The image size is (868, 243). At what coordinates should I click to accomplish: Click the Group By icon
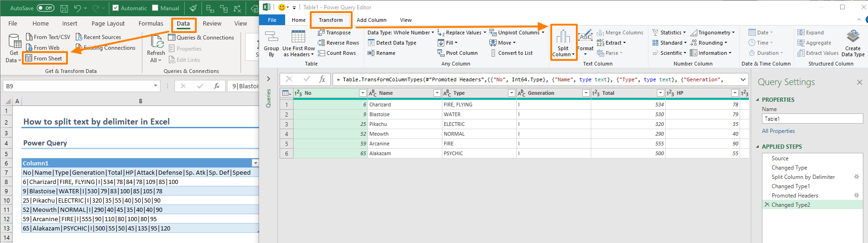pyautogui.click(x=271, y=37)
